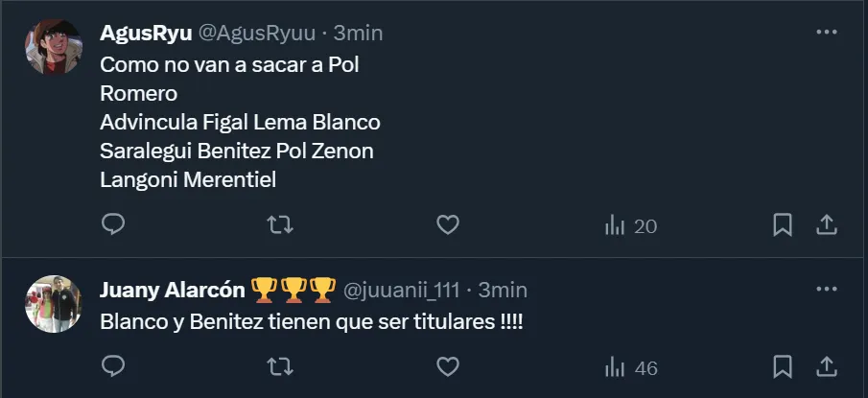868x398 pixels.
Task: Bookmark Juany Alarcón's tweet
Action: pos(783,366)
